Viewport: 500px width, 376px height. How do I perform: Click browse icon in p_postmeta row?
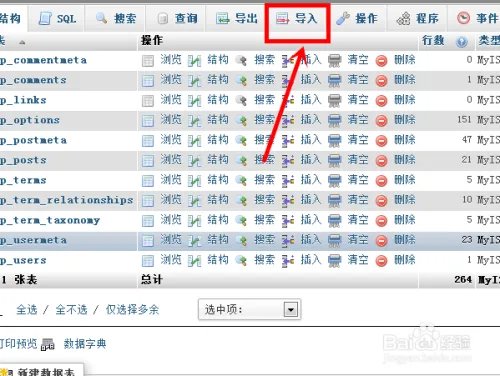click(148, 141)
